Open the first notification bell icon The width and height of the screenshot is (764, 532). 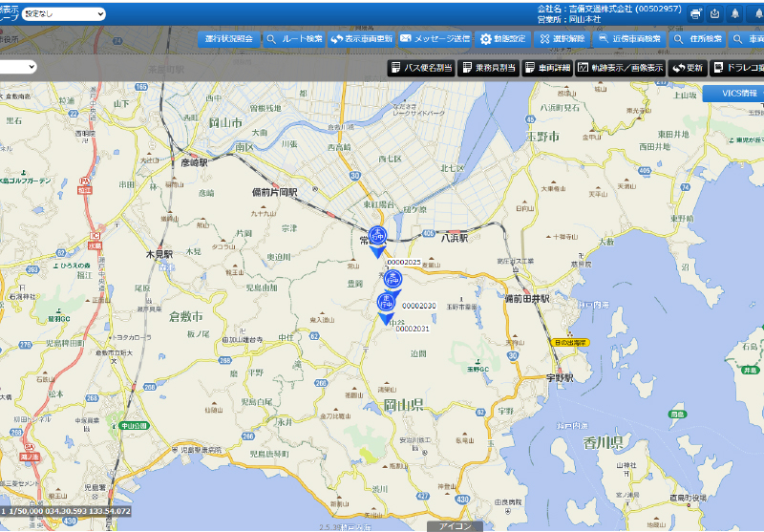coord(735,13)
